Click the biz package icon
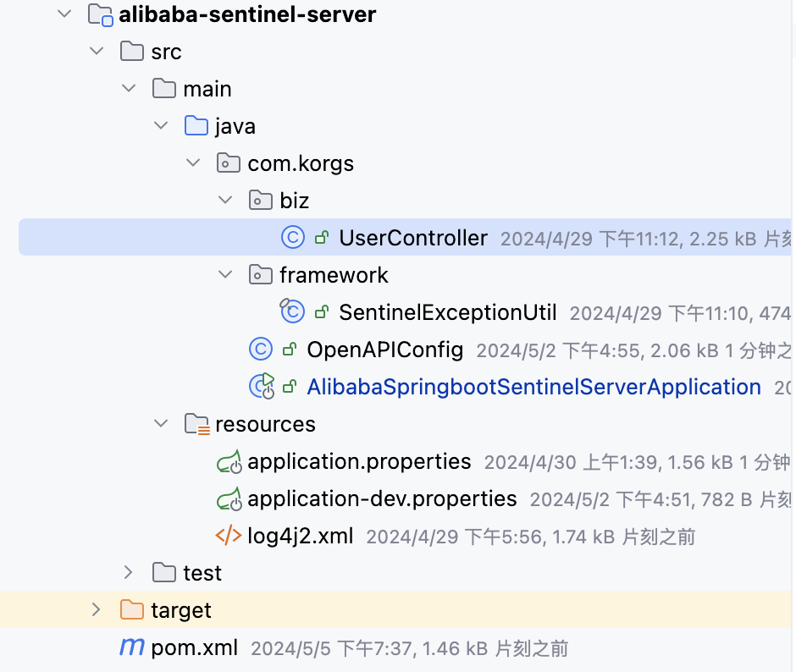The width and height of the screenshot is (796, 672). pyautogui.click(x=260, y=200)
